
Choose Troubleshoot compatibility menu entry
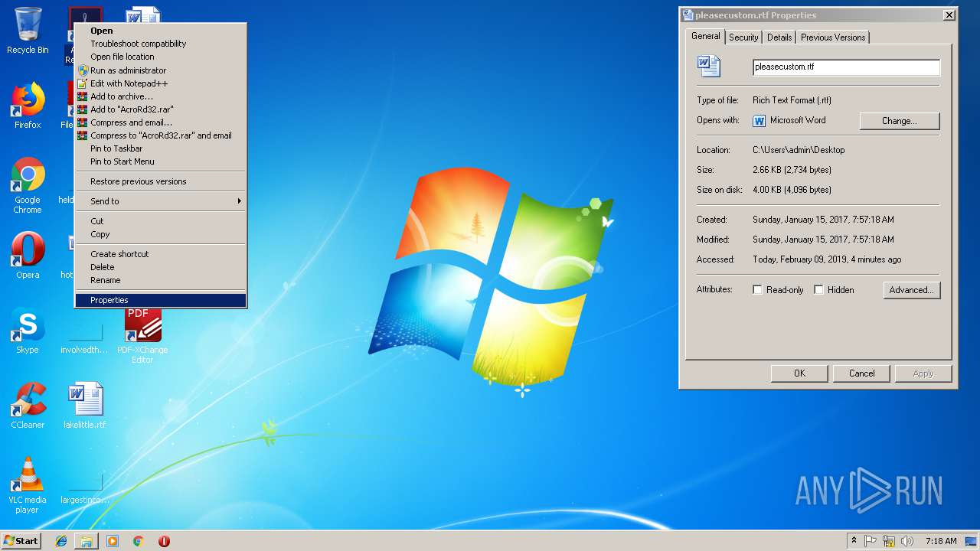[161, 44]
